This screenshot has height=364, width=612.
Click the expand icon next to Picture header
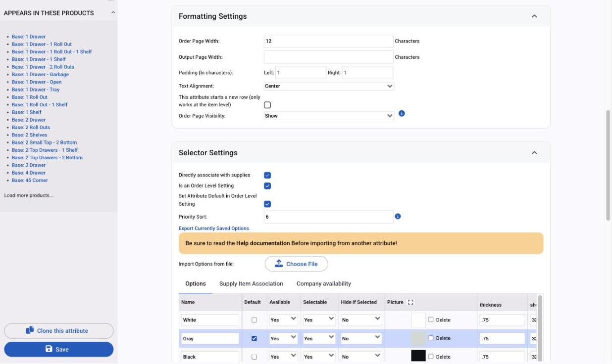[410, 302]
